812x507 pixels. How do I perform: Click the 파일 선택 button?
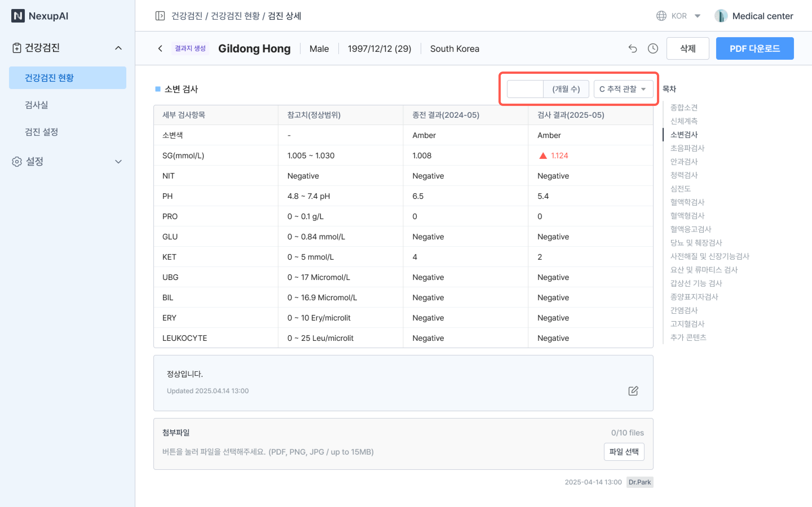624,452
